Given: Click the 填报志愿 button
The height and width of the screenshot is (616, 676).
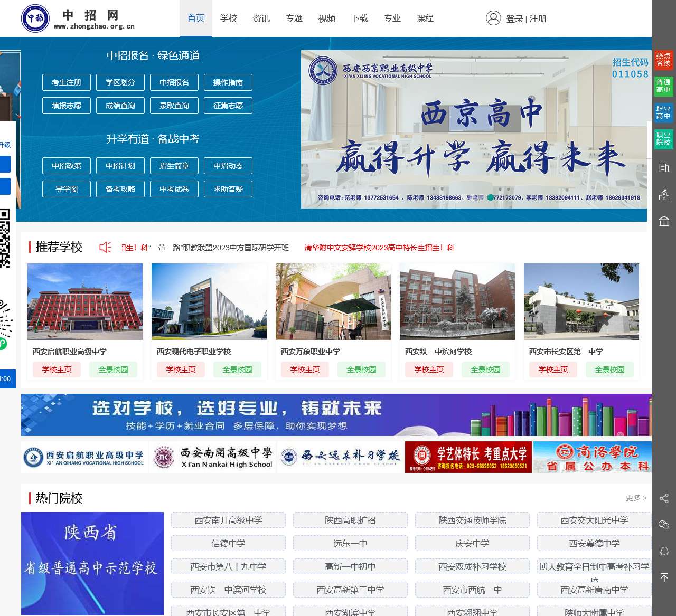Looking at the screenshot, I should click(67, 106).
